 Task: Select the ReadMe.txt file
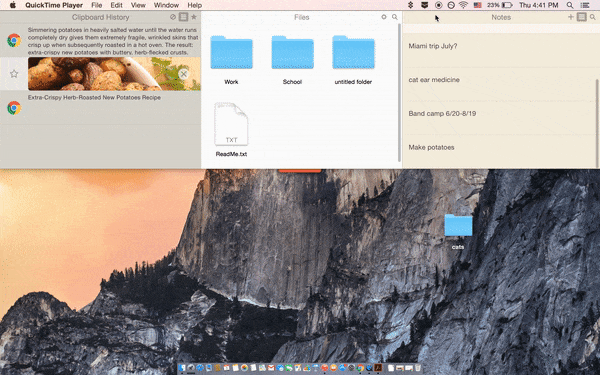[x=231, y=130]
